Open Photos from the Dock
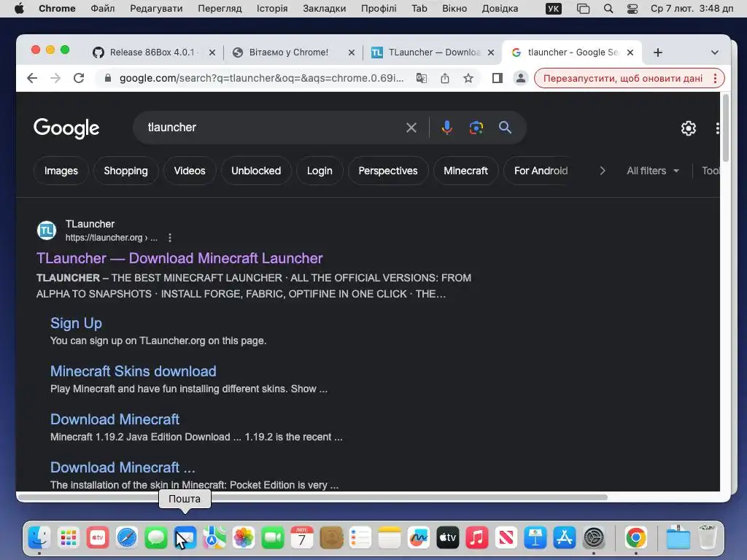 click(x=244, y=538)
